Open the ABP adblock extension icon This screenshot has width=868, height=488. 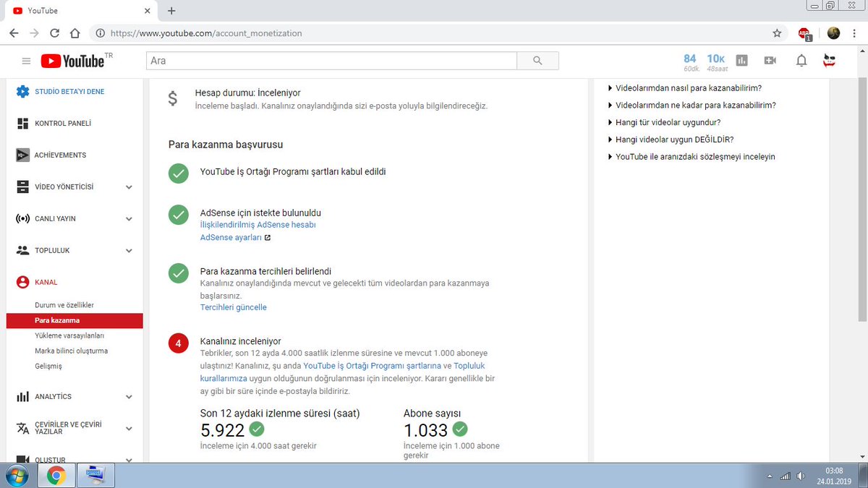point(804,33)
